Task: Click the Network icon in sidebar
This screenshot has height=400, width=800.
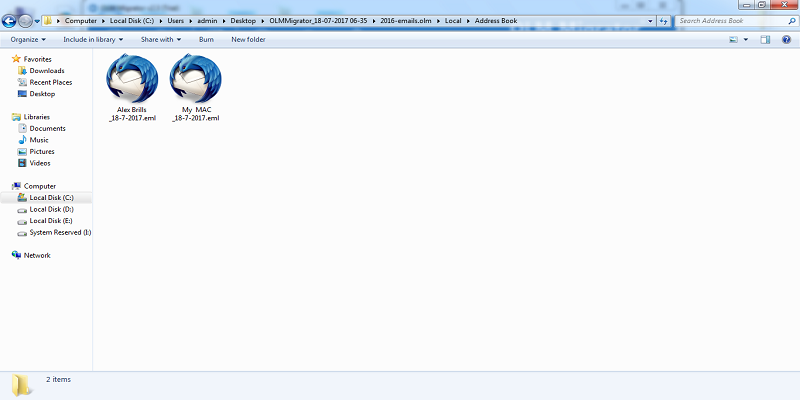Action: click(16, 255)
